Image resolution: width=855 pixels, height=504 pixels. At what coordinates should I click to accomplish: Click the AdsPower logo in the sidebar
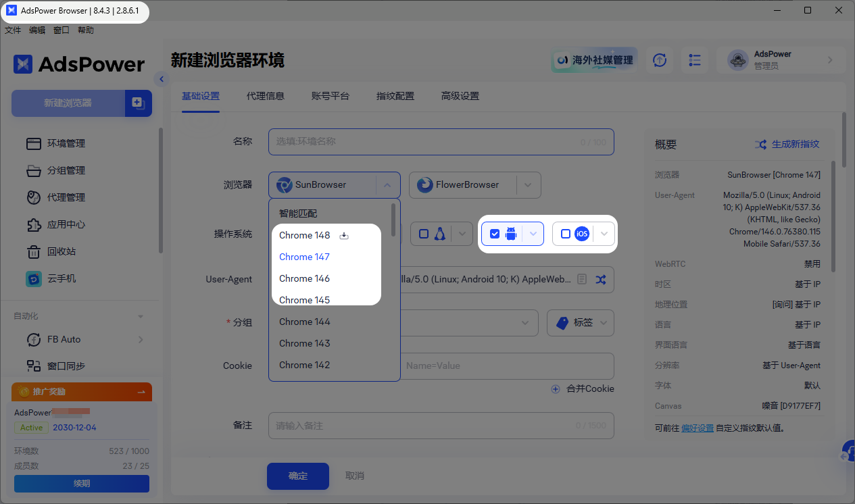click(x=78, y=64)
